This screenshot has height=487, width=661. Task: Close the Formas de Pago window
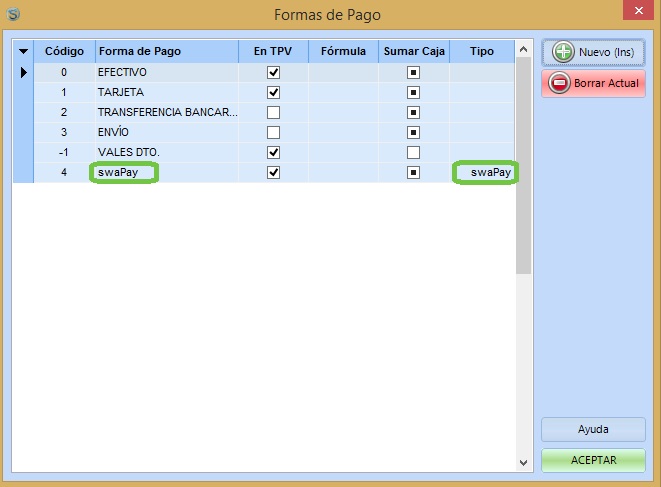638,10
